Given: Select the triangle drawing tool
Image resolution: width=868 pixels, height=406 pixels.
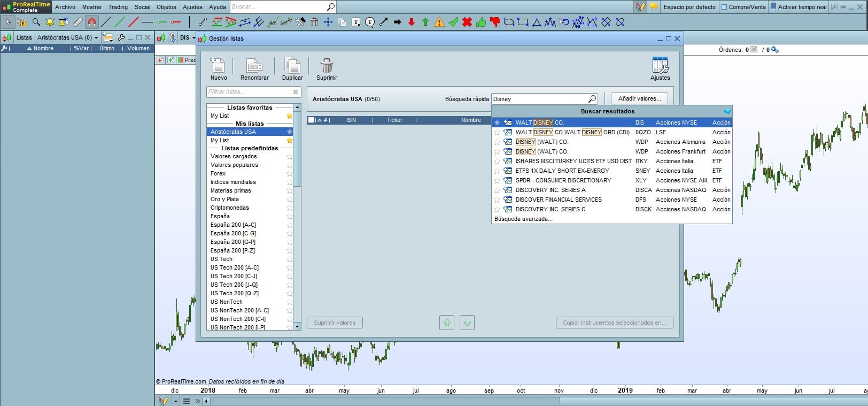Looking at the screenshot, I should (537, 22).
